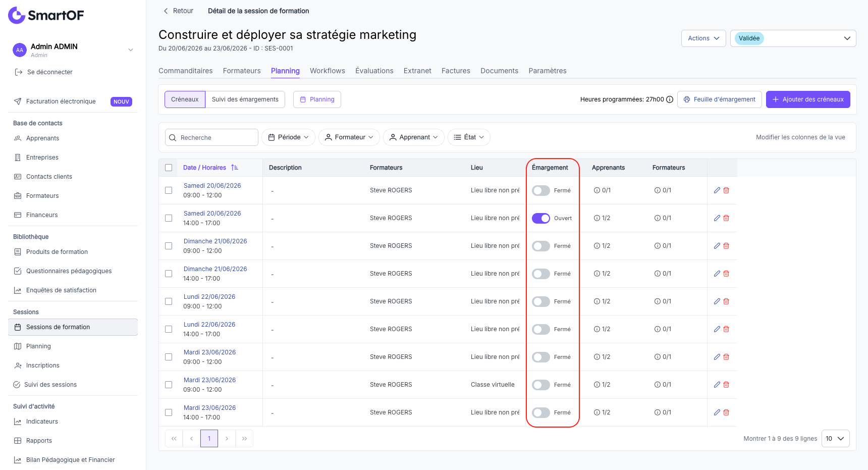Enable émargement toggle for Classe virtuelle slot
868x470 pixels.
click(541, 385)
